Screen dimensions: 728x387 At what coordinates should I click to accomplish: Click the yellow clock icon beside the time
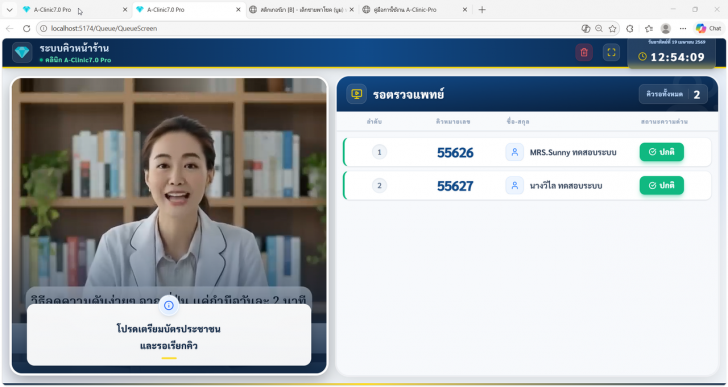pos(643,57)
